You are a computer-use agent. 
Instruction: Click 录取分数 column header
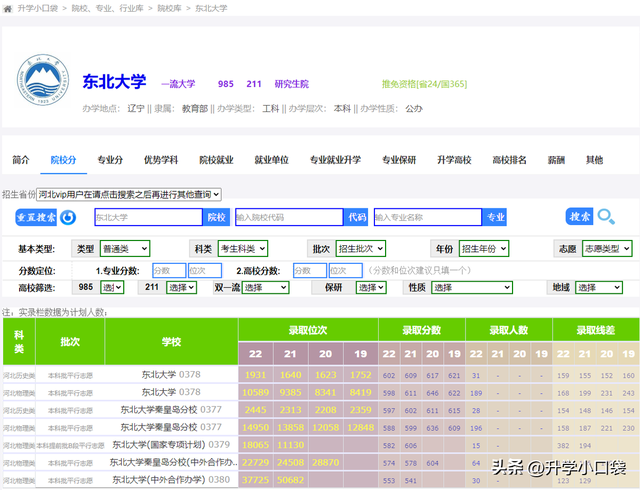[x=422, y=330]
